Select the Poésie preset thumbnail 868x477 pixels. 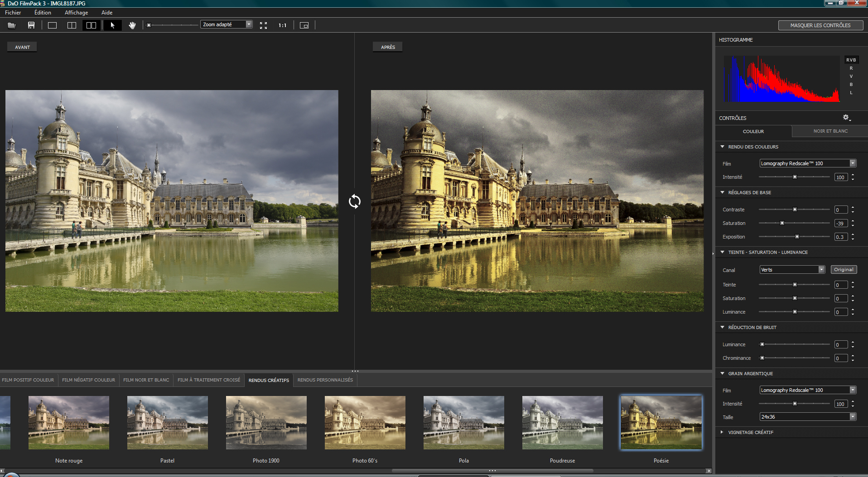coord(661,423)
